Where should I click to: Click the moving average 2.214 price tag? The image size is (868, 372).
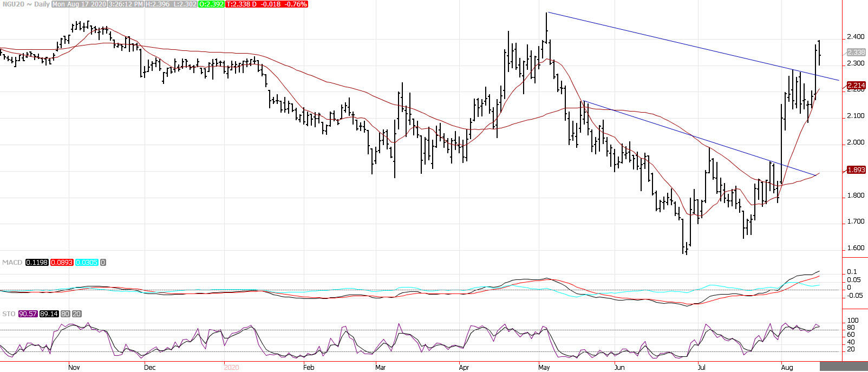(x=856, y=86)
